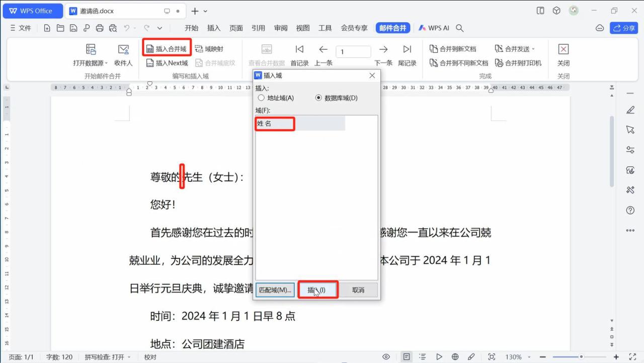Click the WPS AI button

pos(434,28)
